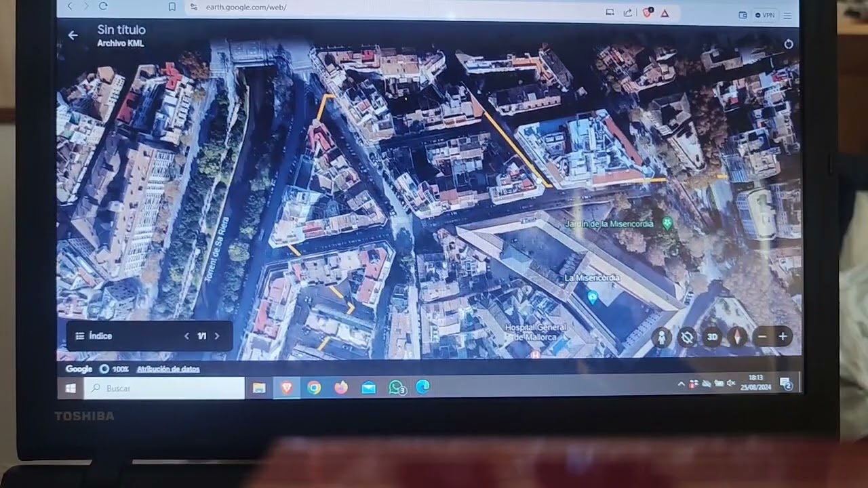The image size is (868, 488).
Task: Click the Brave browser taskbar icon
Action: coord(287,388)
